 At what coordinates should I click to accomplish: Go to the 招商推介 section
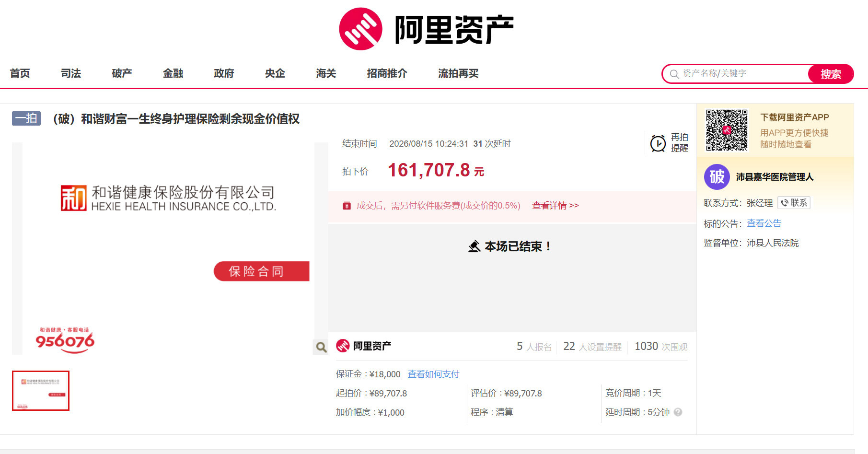point(387,73)
